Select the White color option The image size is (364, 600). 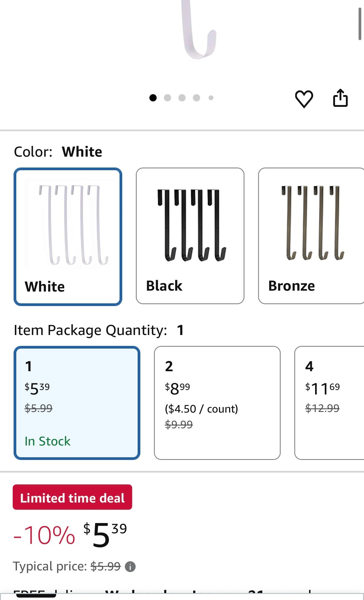click(x=68, y=236)
